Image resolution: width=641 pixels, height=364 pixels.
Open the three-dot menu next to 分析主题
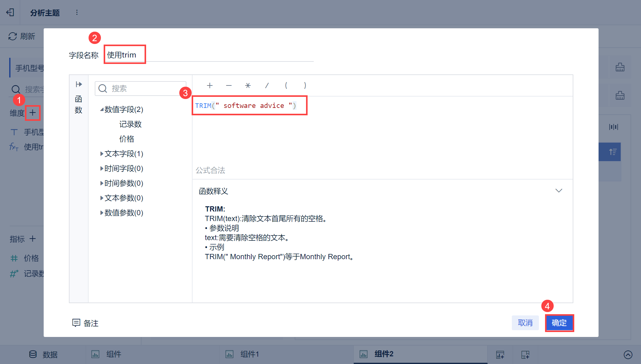click(77, 12)
